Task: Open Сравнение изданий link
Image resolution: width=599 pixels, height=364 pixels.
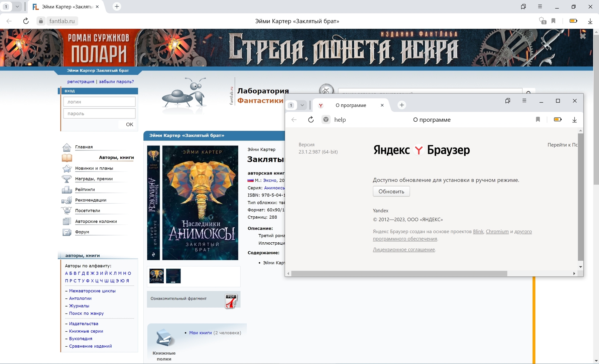Action: point(90,346)
